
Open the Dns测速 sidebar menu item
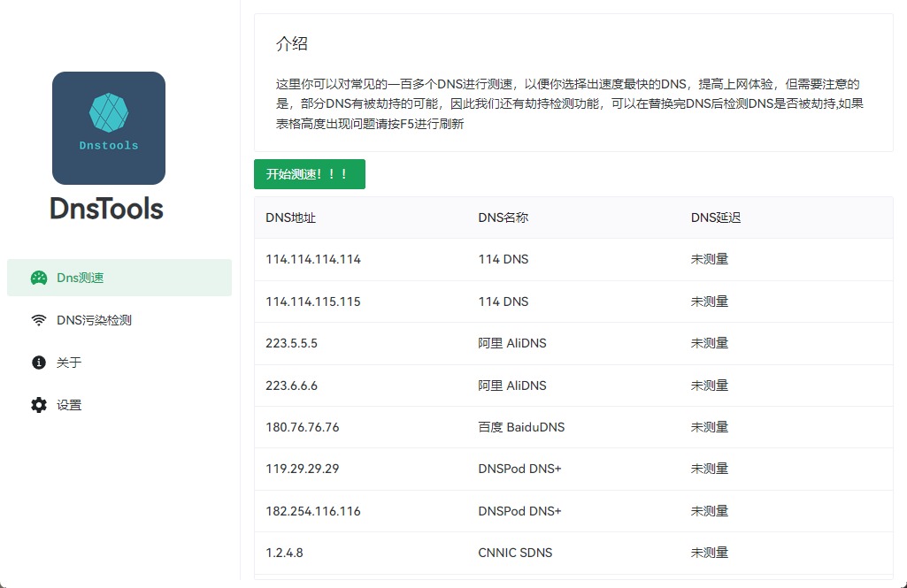click(x=119, y=278)
